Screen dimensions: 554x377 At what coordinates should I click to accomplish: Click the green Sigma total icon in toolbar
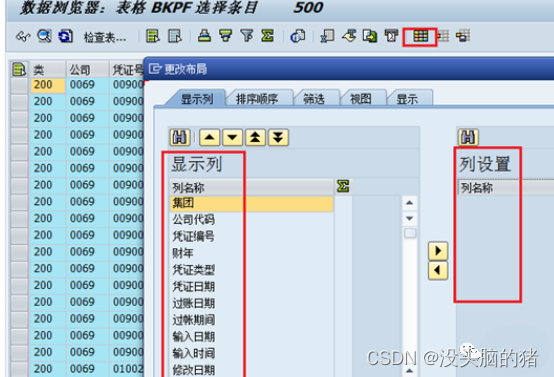point(267,36)
